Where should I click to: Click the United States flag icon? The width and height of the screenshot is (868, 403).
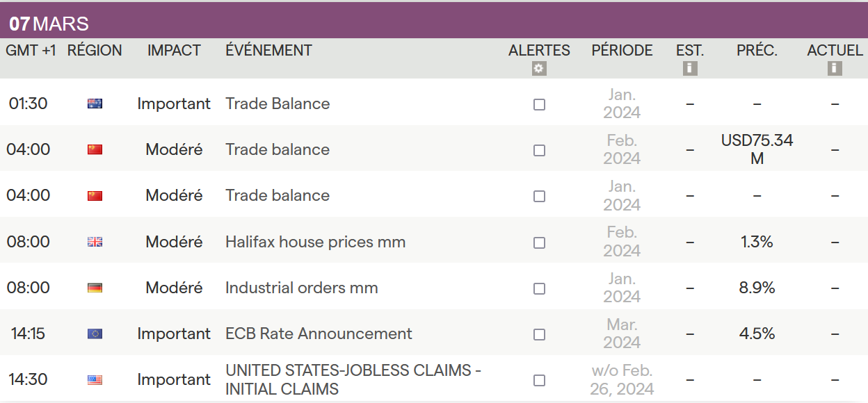click(95, 380)
